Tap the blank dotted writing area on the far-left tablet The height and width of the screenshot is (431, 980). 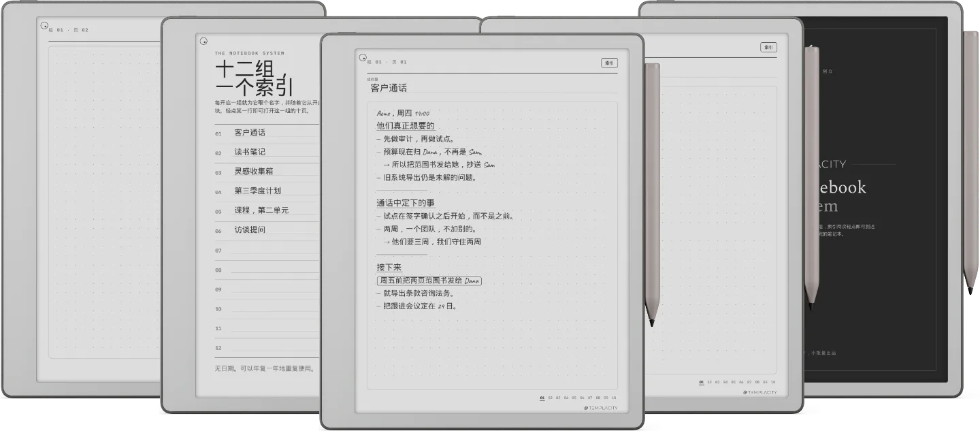coord(105,202)
